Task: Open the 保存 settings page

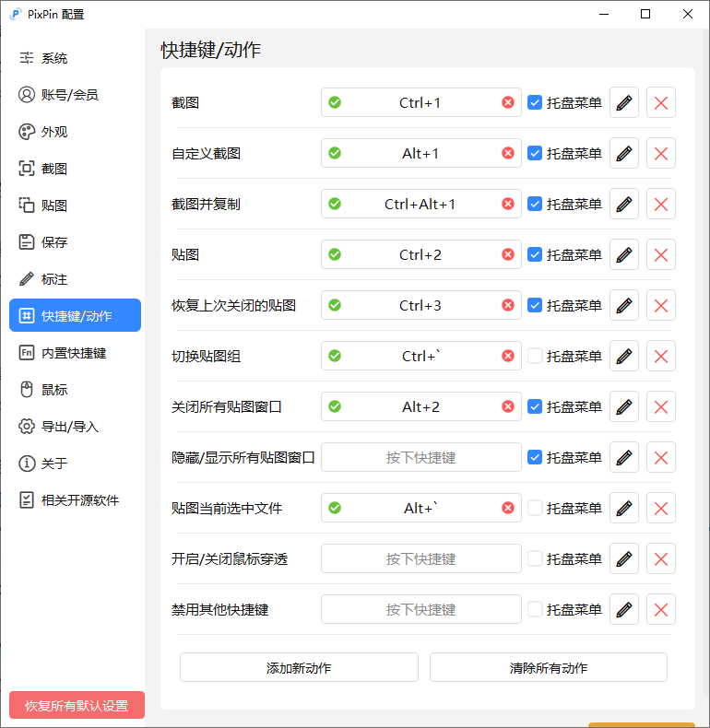Action: [75, 241]
